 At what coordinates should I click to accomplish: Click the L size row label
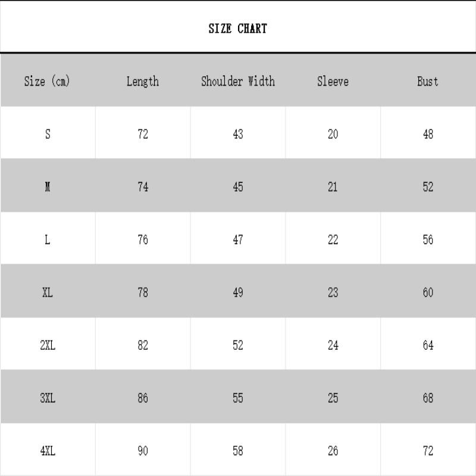coord(48,240)
